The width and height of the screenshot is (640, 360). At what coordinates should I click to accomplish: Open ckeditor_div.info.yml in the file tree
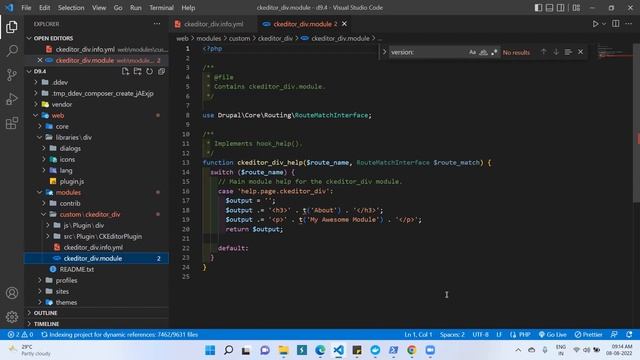(93, 247)
